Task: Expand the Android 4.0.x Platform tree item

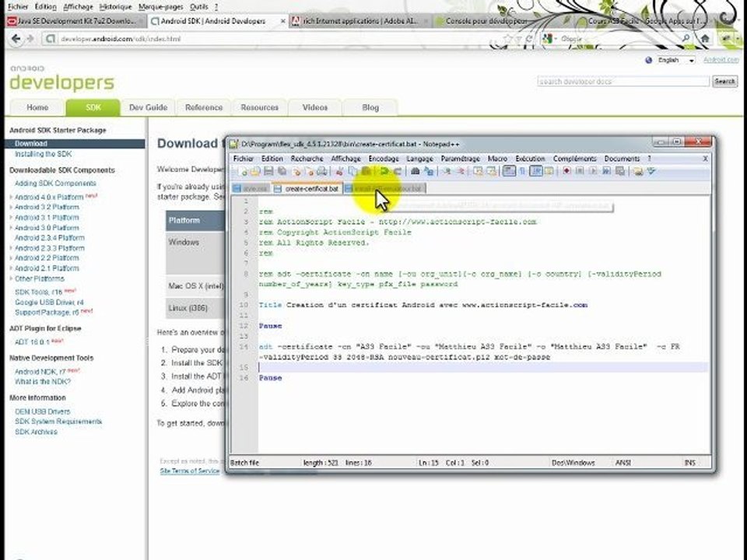Action: click(12, 197)
